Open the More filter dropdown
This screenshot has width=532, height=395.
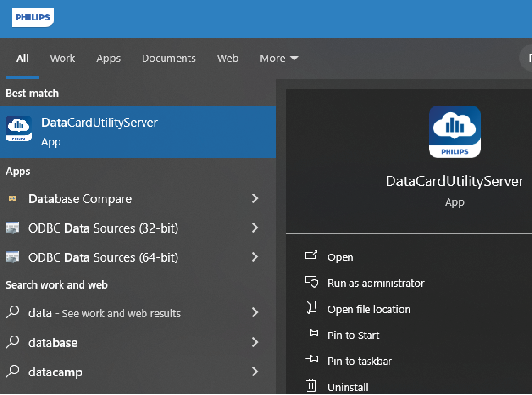tap(278, 58)
